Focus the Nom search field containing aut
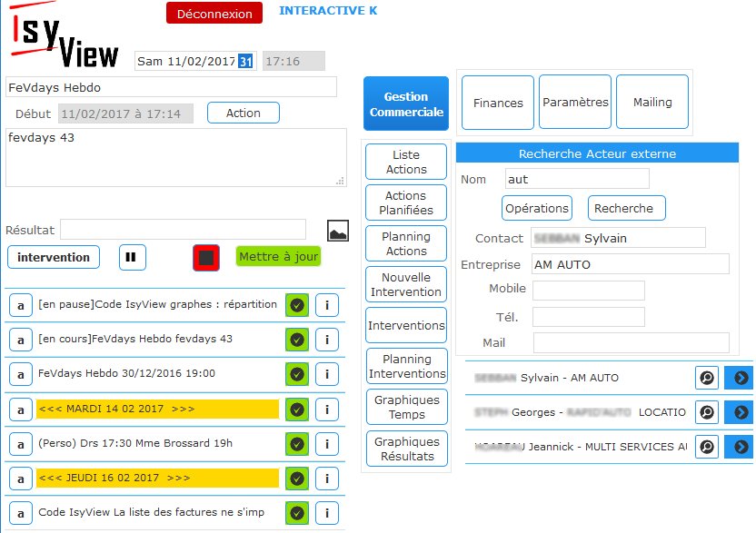756x533 pixels. (577, 179)
